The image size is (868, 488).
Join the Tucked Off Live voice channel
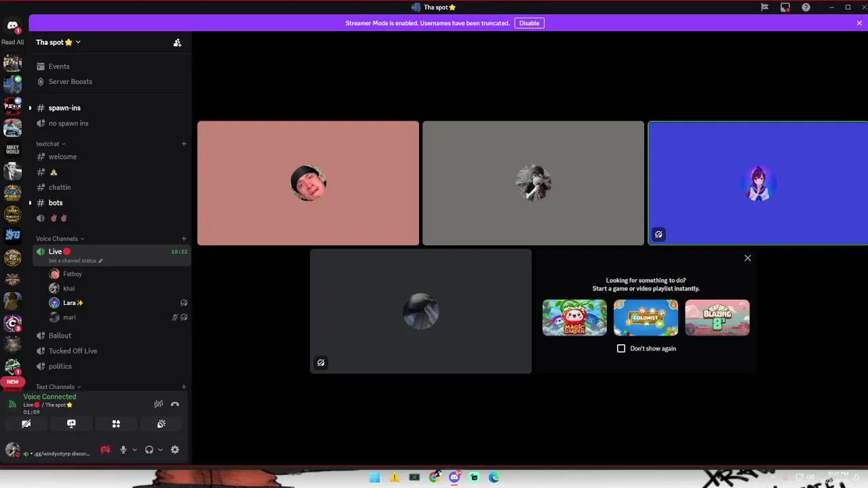pyautogui.click(x=112, y=351)
